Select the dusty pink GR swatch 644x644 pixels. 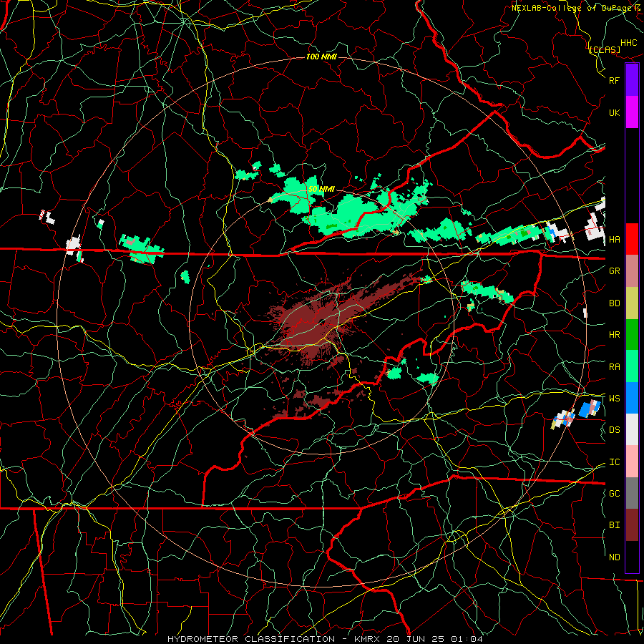point(632,271)
